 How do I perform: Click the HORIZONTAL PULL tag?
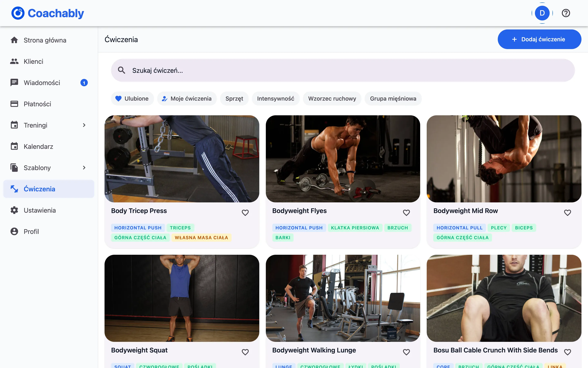coord(459,228)
